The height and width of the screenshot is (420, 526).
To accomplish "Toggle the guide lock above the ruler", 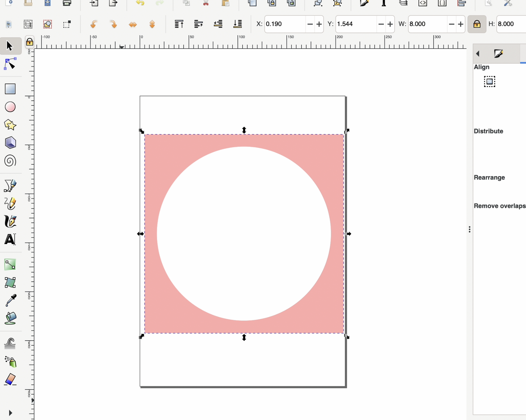I will (x=30, y=42).
